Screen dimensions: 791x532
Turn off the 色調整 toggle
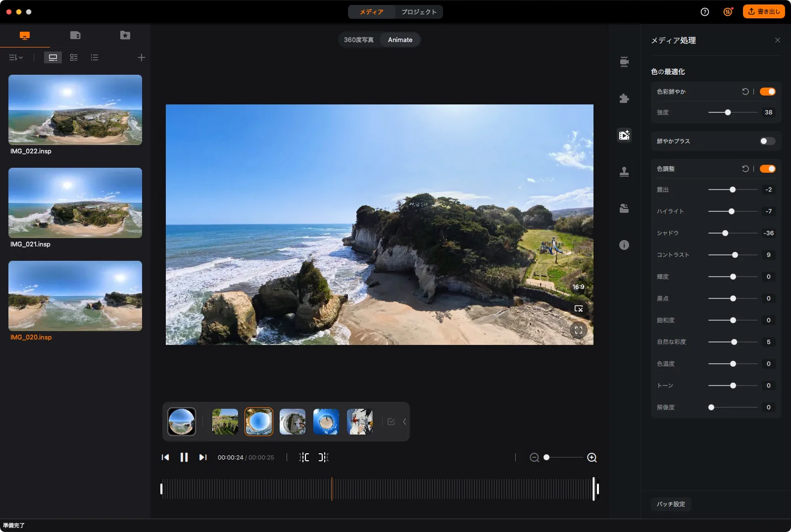click(x=768, y=169)
